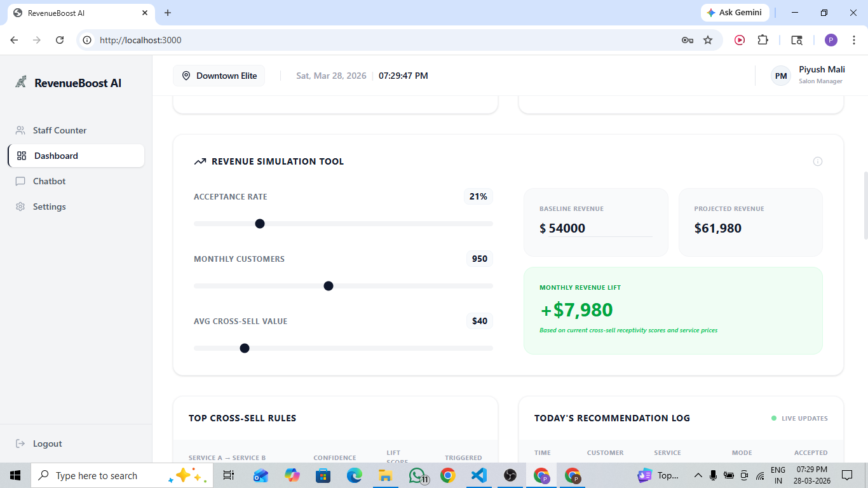Click the localhost:3000 address bar
The width and height of the screenshot is (868, 488).
pyautogui.click(x=381, y=40)
